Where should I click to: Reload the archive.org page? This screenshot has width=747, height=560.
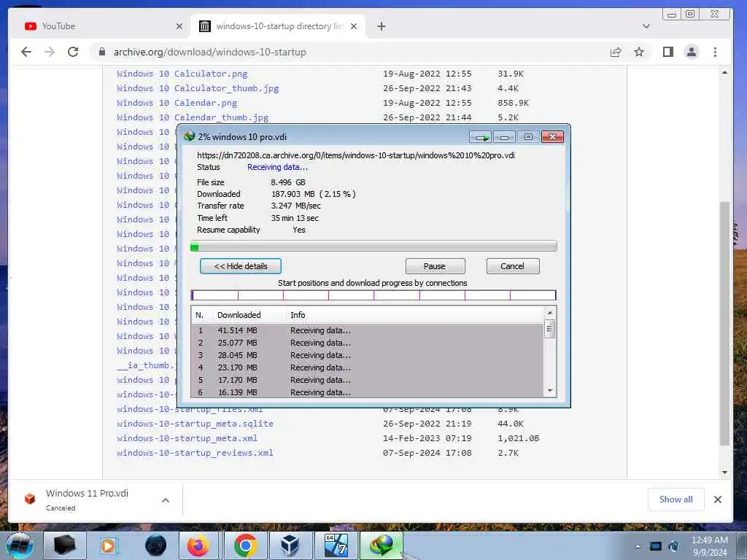click(x=73, y=52)
